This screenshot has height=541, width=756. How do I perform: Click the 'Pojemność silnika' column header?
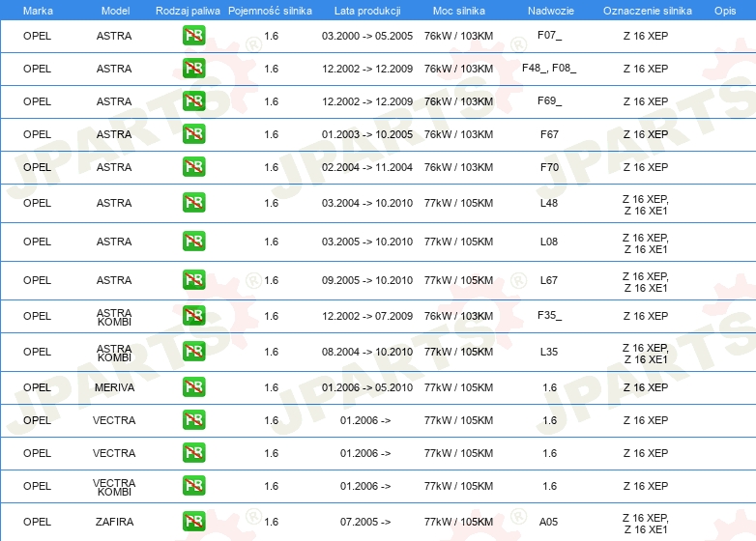[270, 11]
